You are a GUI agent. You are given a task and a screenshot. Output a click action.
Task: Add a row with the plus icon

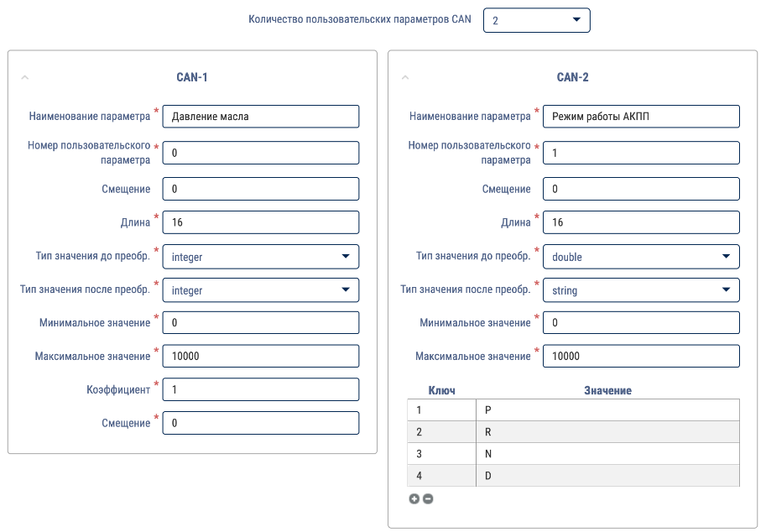(x=414, y=498)
